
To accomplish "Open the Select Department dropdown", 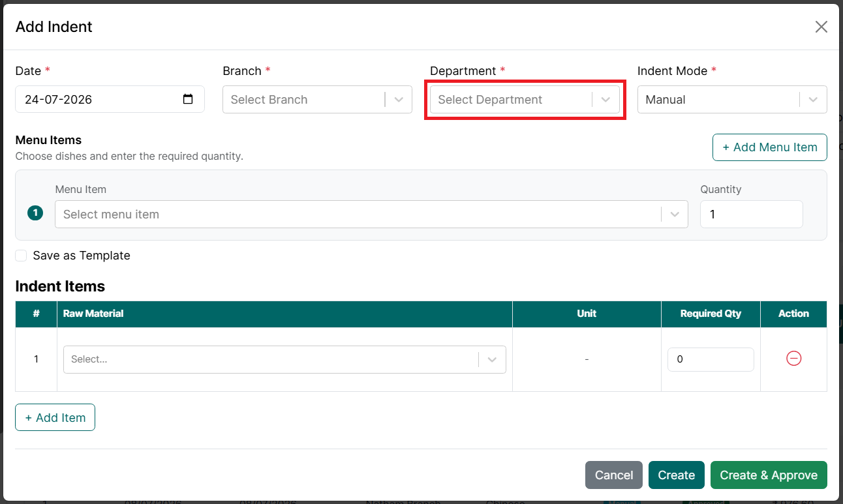I will 525,99.
